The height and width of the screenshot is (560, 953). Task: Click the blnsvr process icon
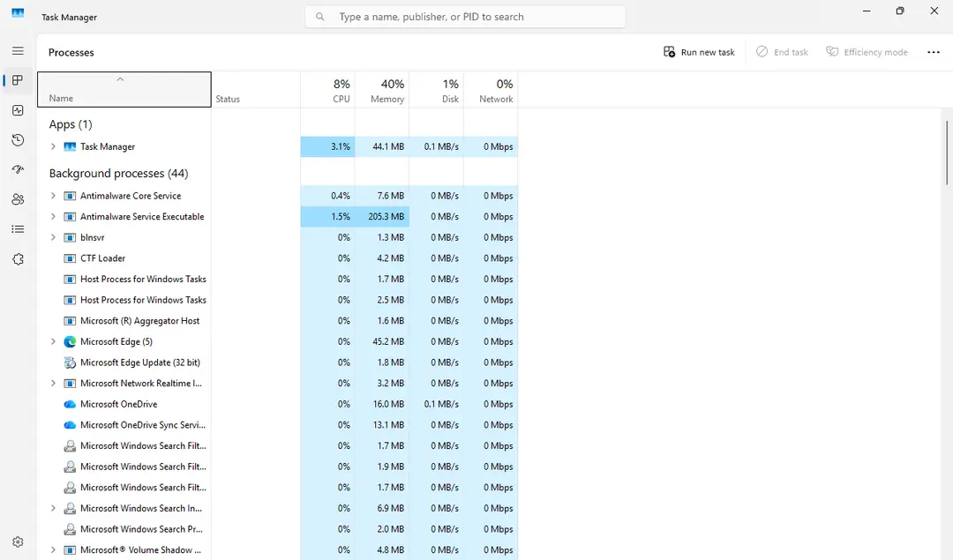click(x=70, y=237)
